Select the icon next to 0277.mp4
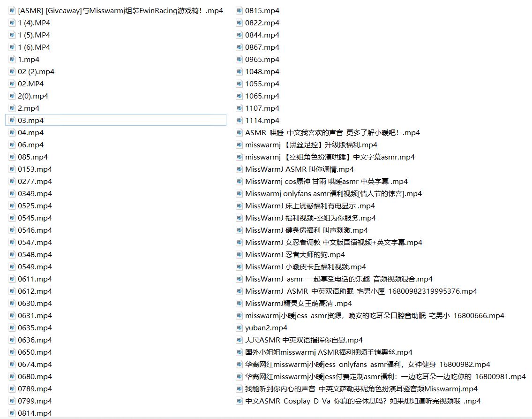This screenshot has width=532, height=419. pos(12,181)
